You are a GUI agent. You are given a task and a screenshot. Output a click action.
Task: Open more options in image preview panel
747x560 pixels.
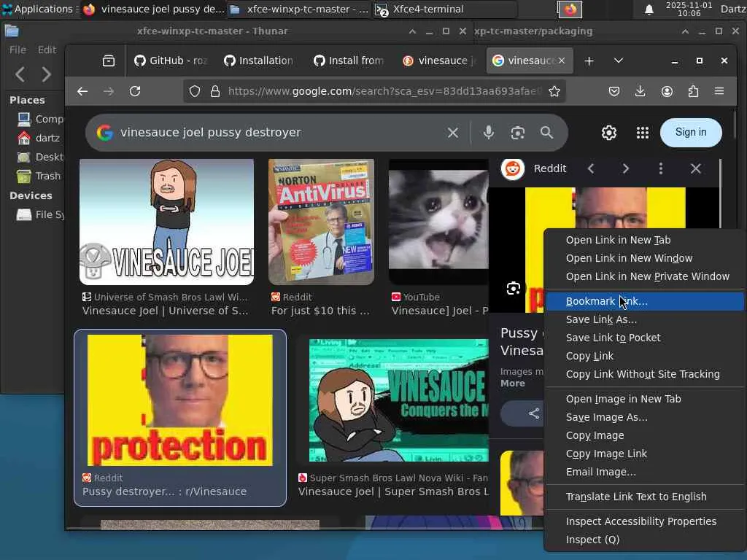click(x=661, y=168)
